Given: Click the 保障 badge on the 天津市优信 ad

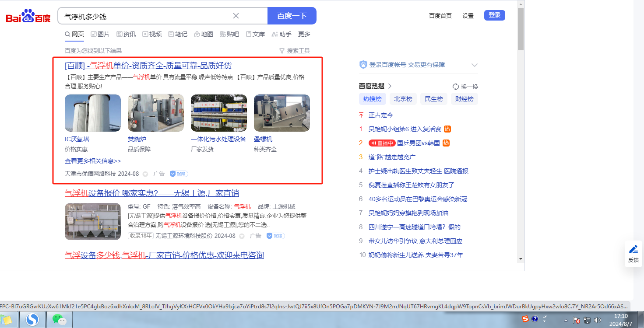Looking at the screenshot, I should coord(179,174).
